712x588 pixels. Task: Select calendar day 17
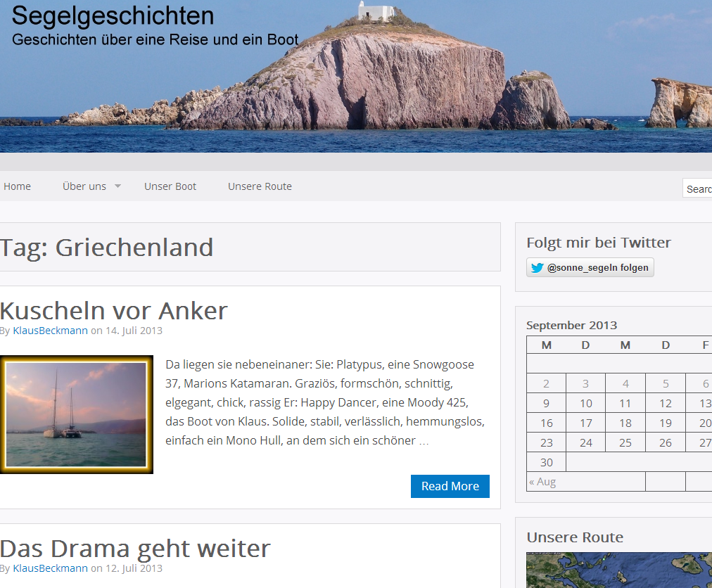click(x=586, y=423)
